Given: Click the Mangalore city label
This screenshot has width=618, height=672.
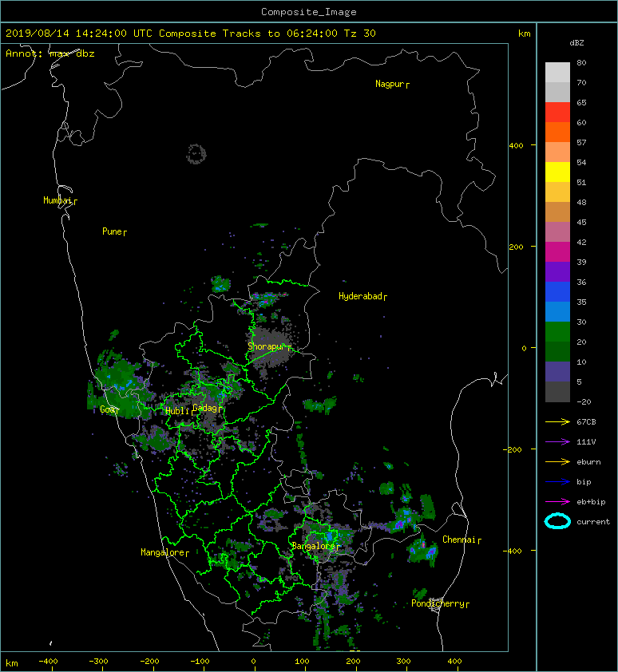Looking at the screenshot, I should point(164,552).
